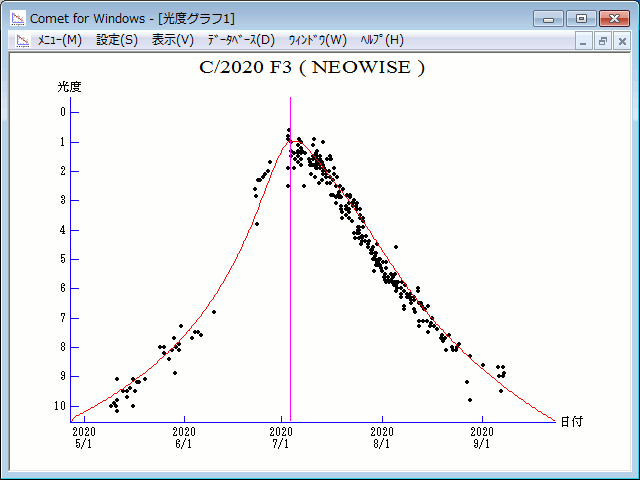Close the inner 光度グラフ1 document window
Viewport: 640px width, 480px height.
622,41
